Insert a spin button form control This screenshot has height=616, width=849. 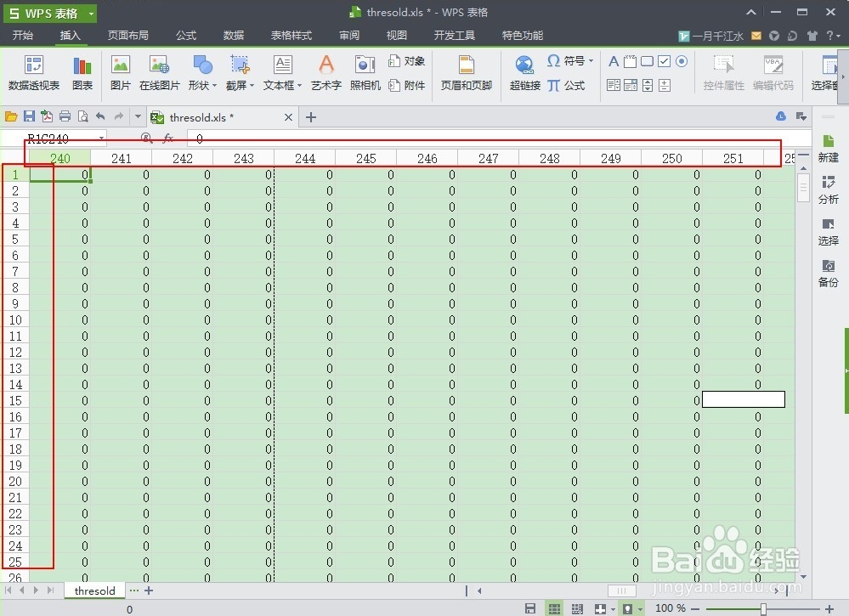[x=665, y=85]
